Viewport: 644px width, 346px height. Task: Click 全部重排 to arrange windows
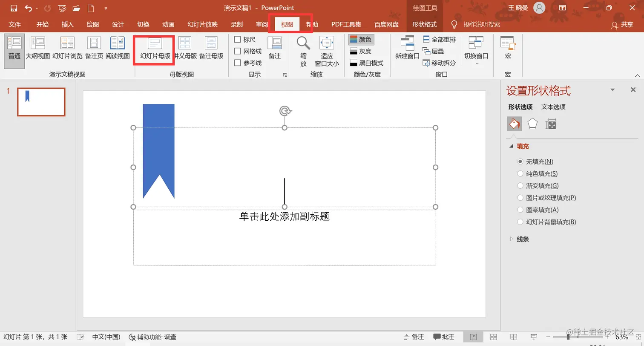tap(439, 40)
